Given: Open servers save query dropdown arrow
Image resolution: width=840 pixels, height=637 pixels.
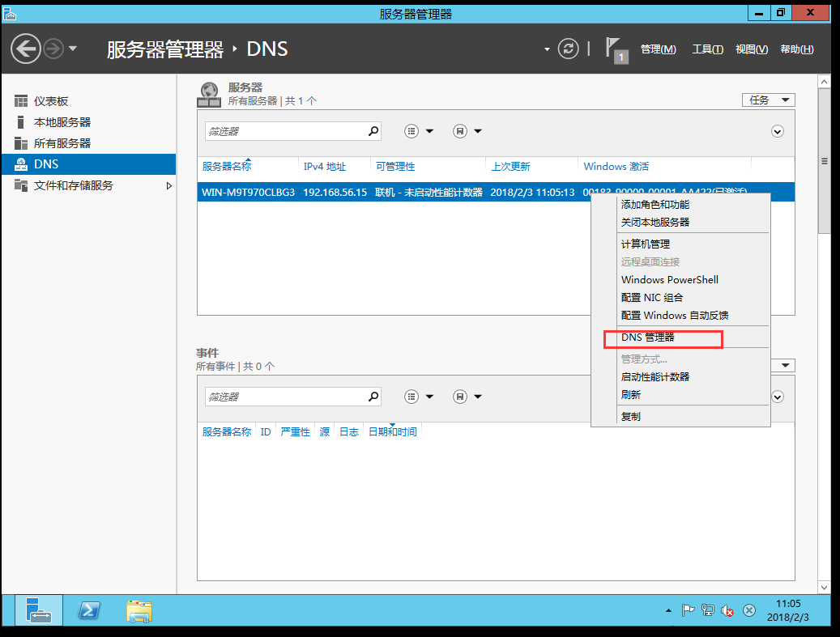Looking at the screenshot, I should pos(478,131).
